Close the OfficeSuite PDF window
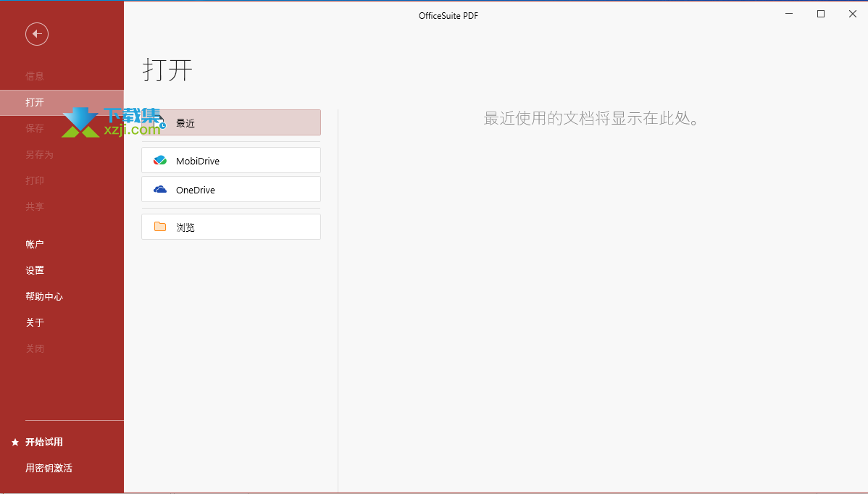The height and width of the screenshot is (494, 868). (x=853, y=14)
